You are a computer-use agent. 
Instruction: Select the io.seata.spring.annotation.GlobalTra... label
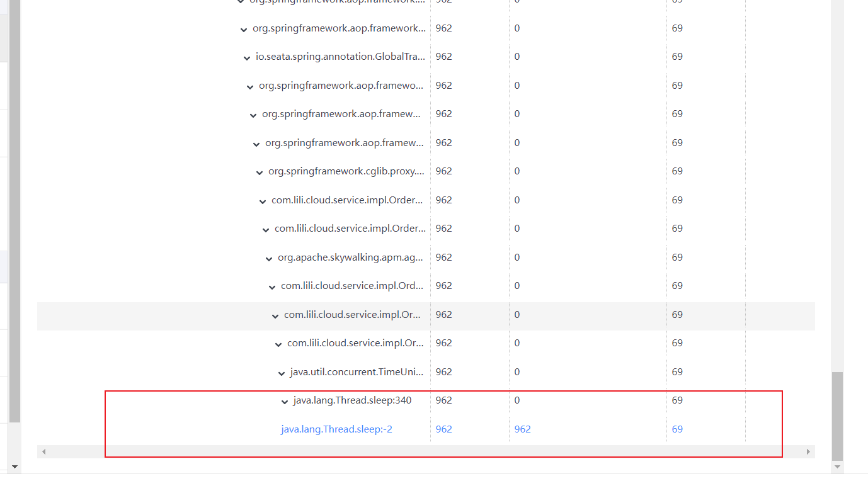[x=340, y=57]
